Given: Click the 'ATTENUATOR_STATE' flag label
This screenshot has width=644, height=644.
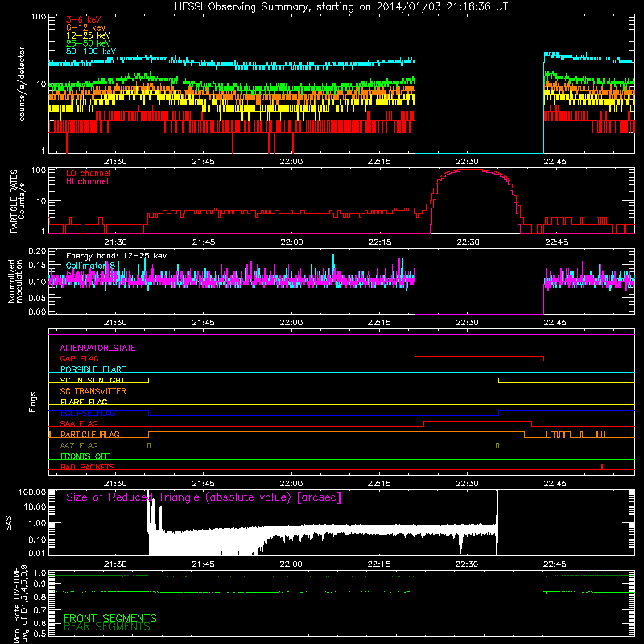Looking at the screenshot, I should pyautogui.click(x=97, y=348).
